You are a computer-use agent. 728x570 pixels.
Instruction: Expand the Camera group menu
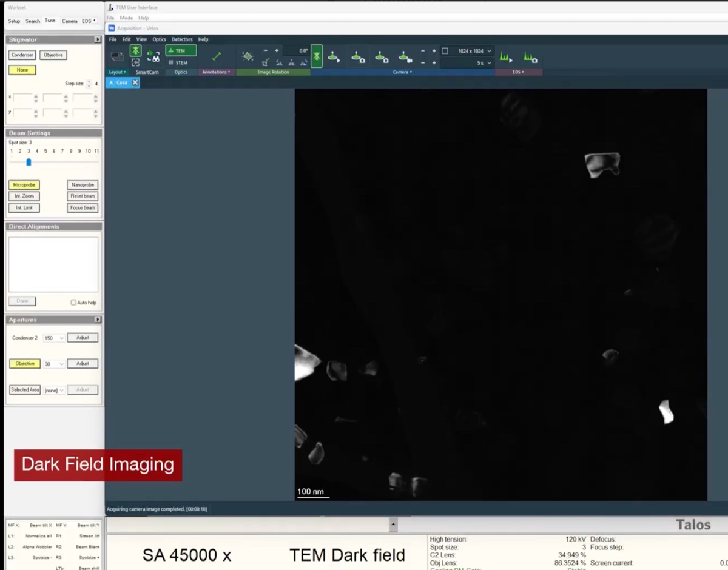(402, 72)
